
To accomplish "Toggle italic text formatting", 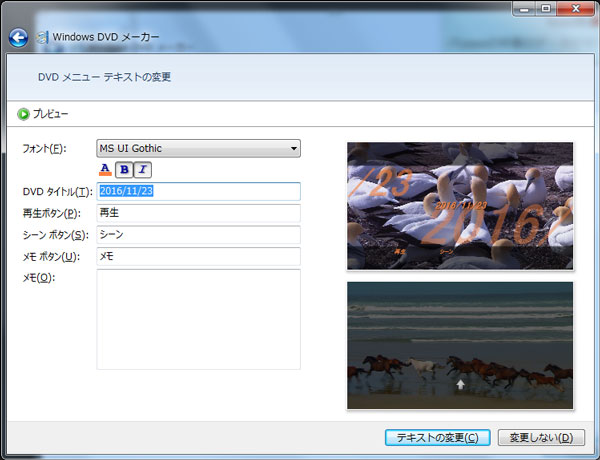I will pos(142,169).
